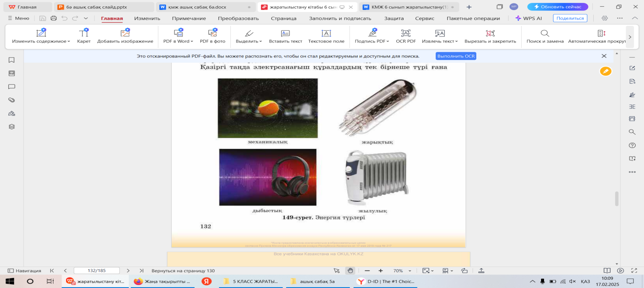Viewport: 644px width, 288px height.
Task: Click the edit note icon in right sidebar
Action: [x=632, y=68]
